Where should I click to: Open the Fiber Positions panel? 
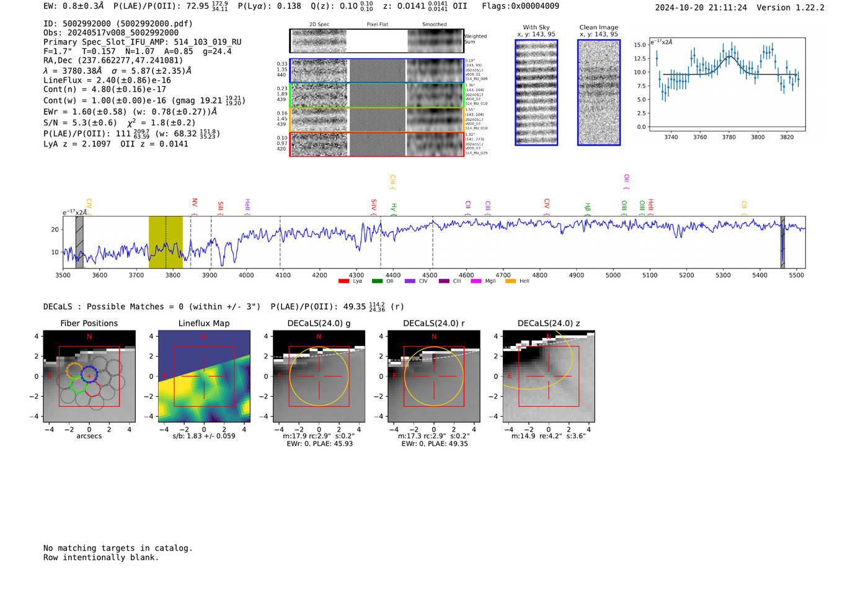89,377
